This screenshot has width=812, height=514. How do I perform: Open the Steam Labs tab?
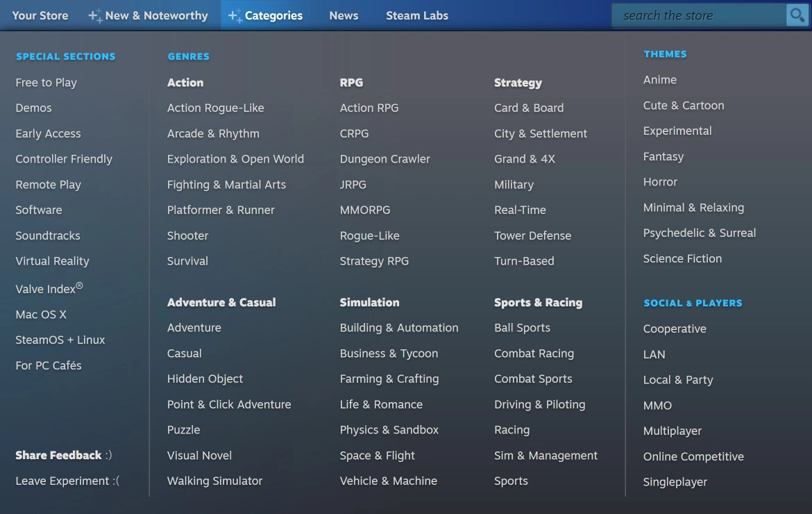click(x=417, y=15)
